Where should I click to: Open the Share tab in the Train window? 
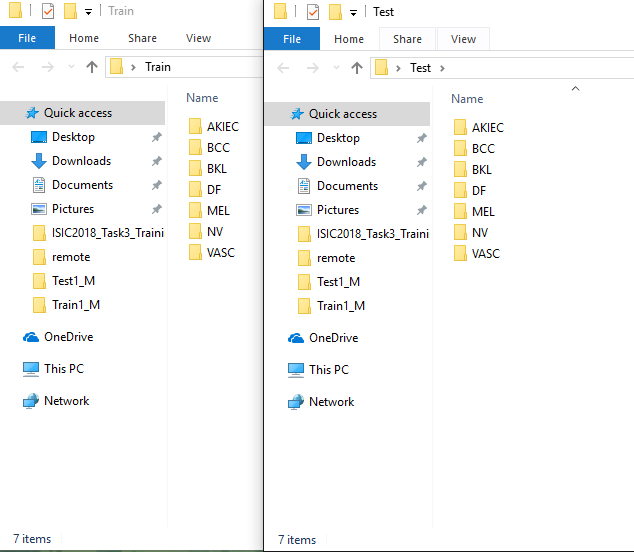(142, 38)
